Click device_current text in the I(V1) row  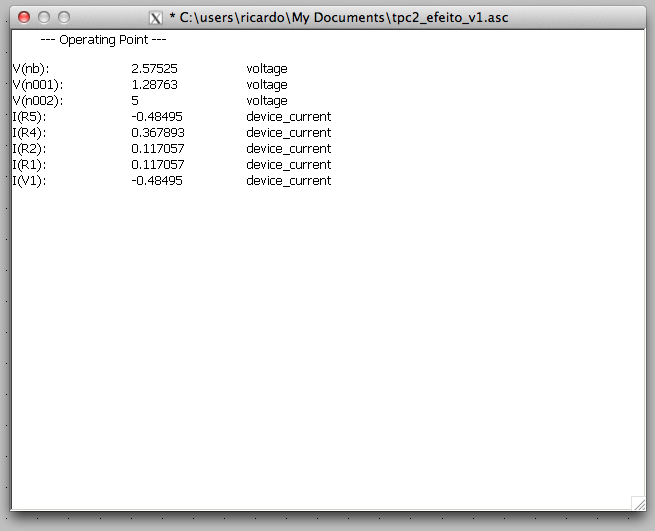click(x=288, y=181)
